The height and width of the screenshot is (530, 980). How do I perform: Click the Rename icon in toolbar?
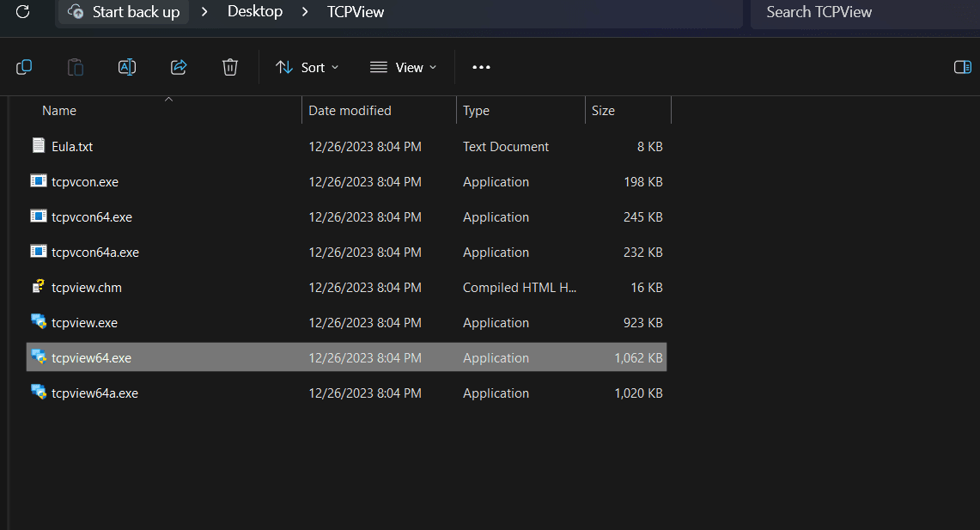pyautogui.click(x=127, y=67)
